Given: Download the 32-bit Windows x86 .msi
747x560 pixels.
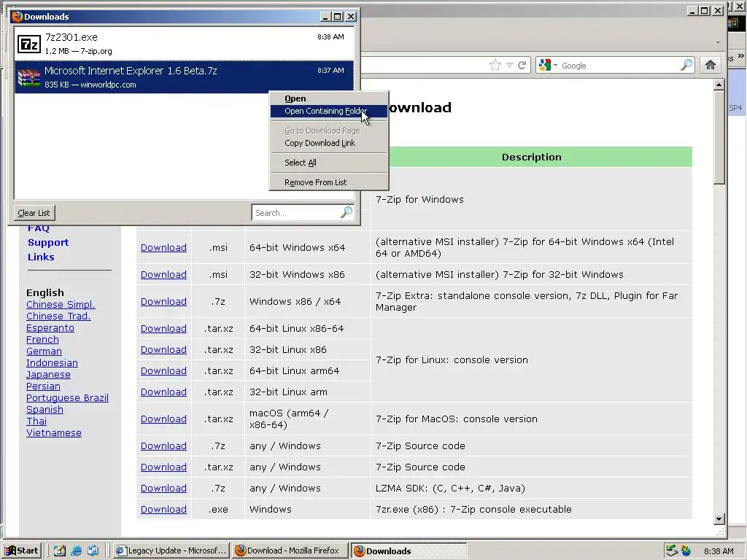Looking at the screenshot, I should click(163, 274).
